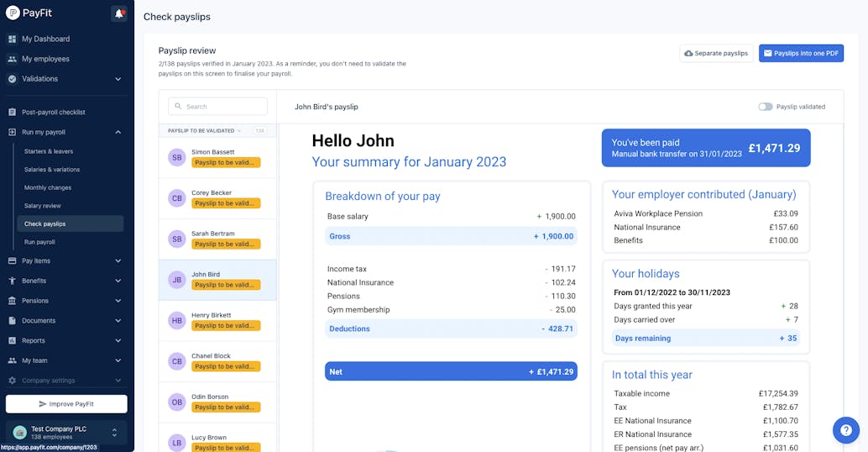Click the Payslips into one PDF button
This screenshot has width=868, height=452.
click(x=801, y=53)
